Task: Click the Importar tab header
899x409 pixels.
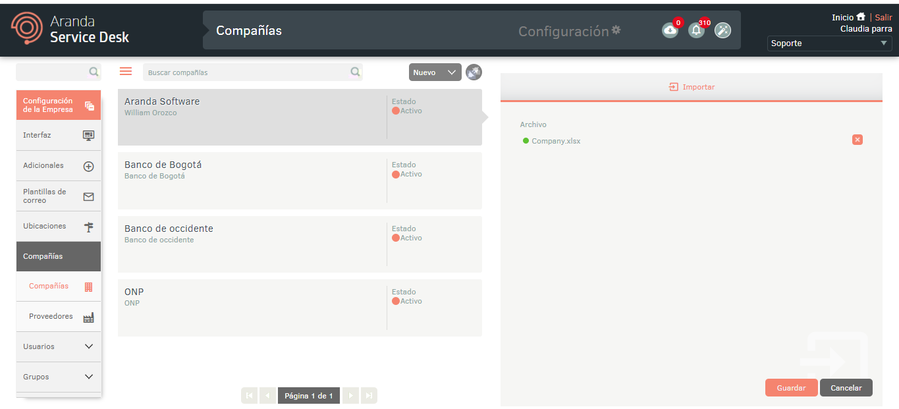Action: [x=691, y=87]
